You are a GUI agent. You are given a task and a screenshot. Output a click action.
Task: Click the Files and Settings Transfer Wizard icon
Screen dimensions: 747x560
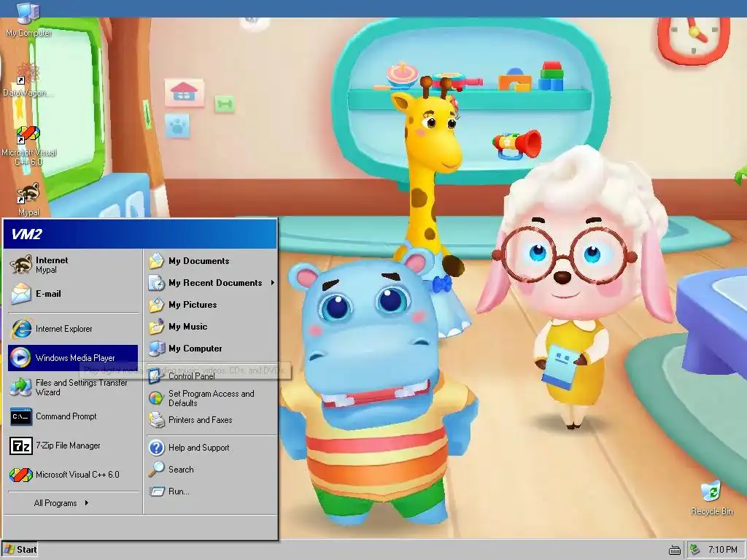click(21, 387)
